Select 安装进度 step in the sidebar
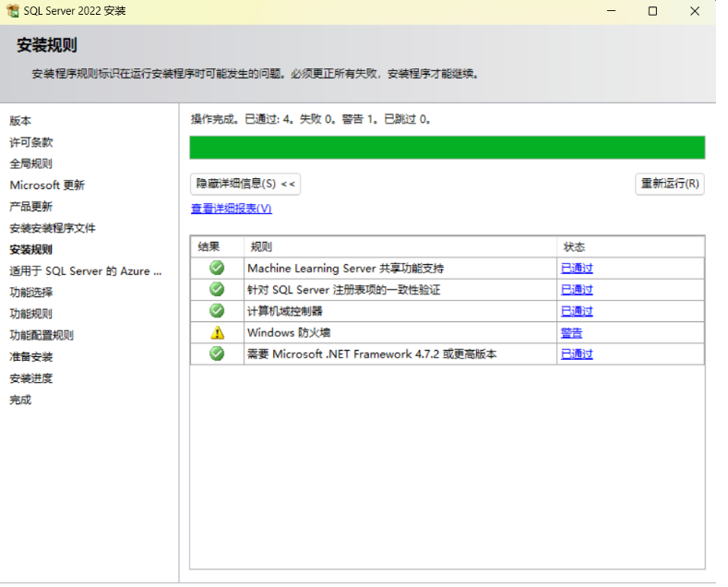The height and width of the screenshot is (587, 728). tap(31, 378)
